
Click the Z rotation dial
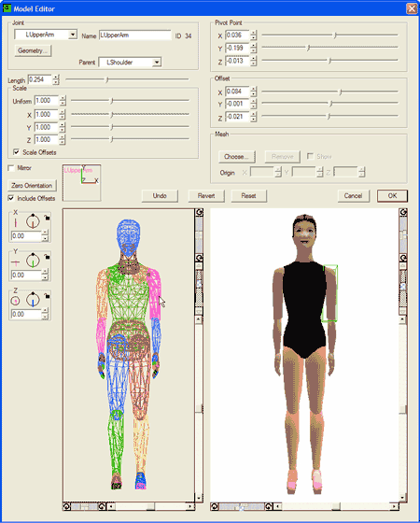[33, 299]
